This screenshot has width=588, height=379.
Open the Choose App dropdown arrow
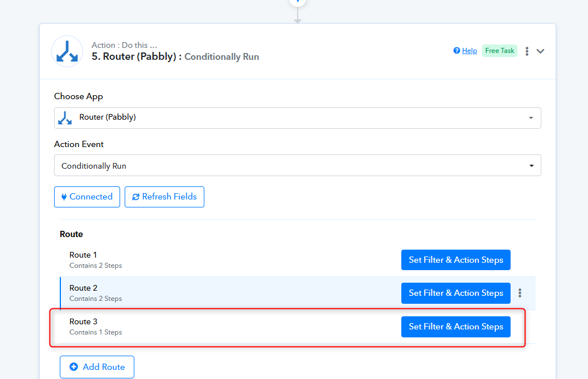[x=531, y=118]
